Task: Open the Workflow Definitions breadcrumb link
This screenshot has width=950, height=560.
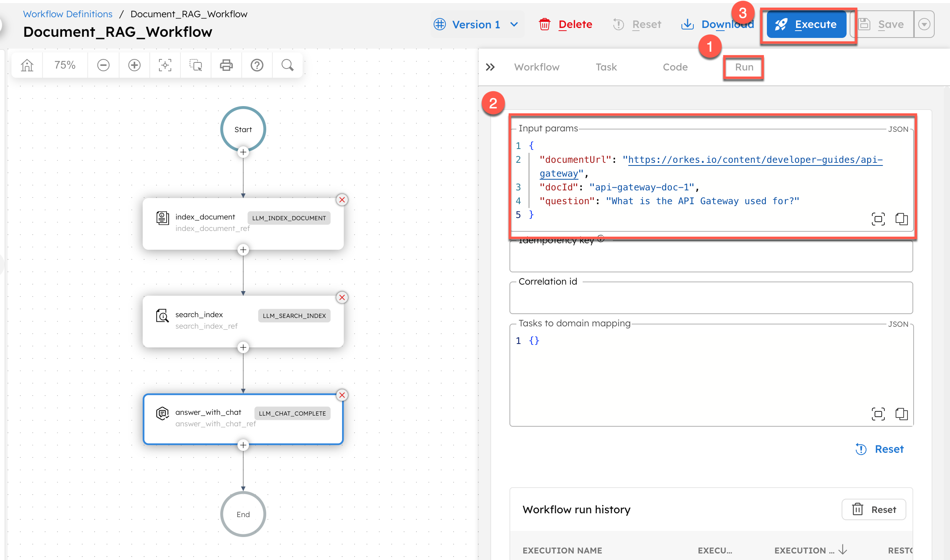Action: [x=67, y=14]
